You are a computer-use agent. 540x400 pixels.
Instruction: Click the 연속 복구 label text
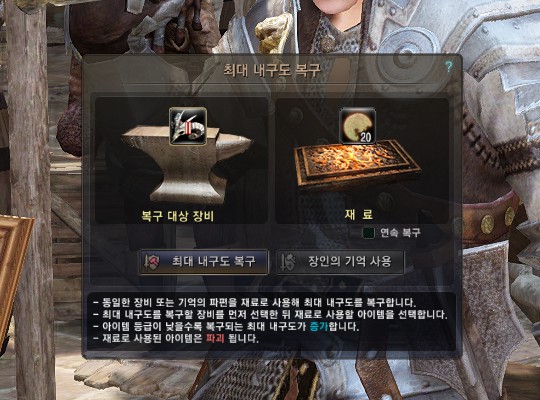(400, 233)
